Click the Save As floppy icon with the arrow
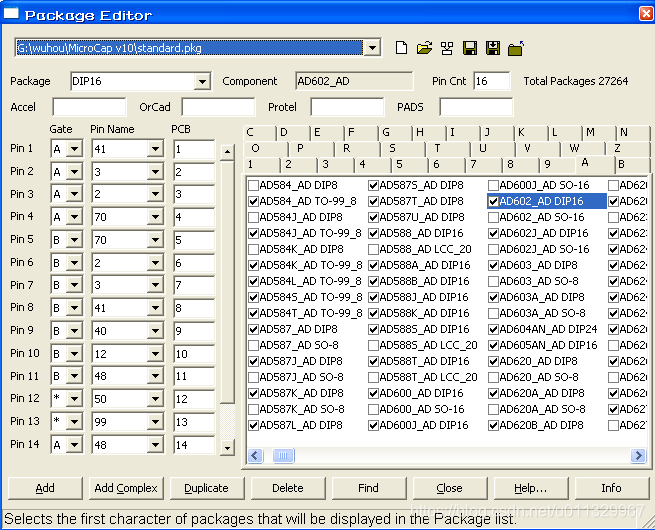This screenshot has width=655, height=530. tap(493, 48)
